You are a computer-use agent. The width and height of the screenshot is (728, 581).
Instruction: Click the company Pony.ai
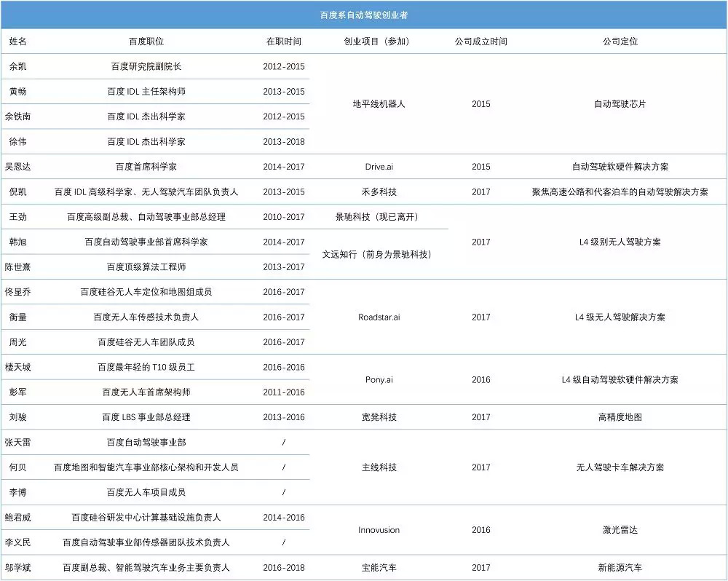click(379, 380)
